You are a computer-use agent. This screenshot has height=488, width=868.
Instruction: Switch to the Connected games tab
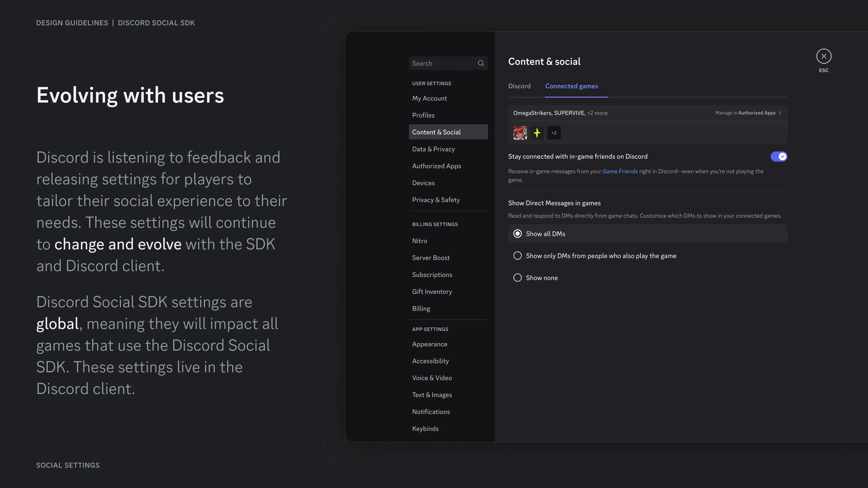point(571,86)
